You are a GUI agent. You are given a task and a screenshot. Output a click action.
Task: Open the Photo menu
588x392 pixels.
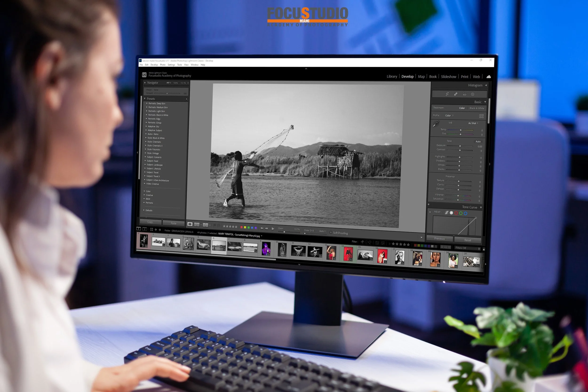163,65
